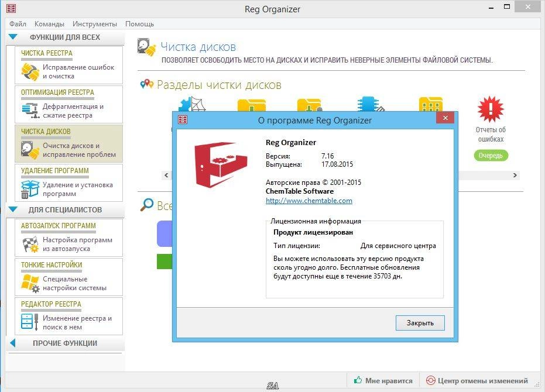This screenshot has height=392, width=545.
Task: Click the Reg Organizer red logo in dialog
Action: [x=221, y=164]
